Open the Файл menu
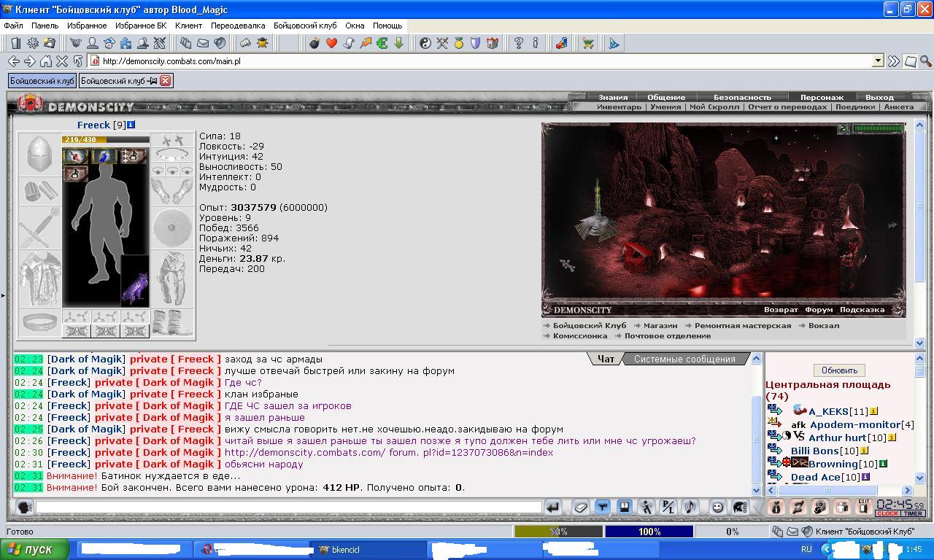 coord(13,26)
